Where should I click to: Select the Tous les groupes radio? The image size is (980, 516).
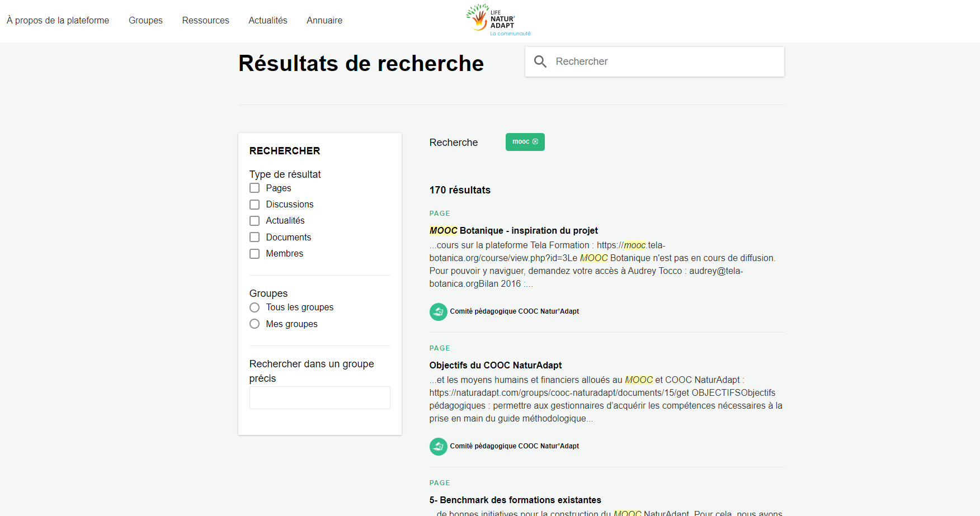(x=255, y=307)
